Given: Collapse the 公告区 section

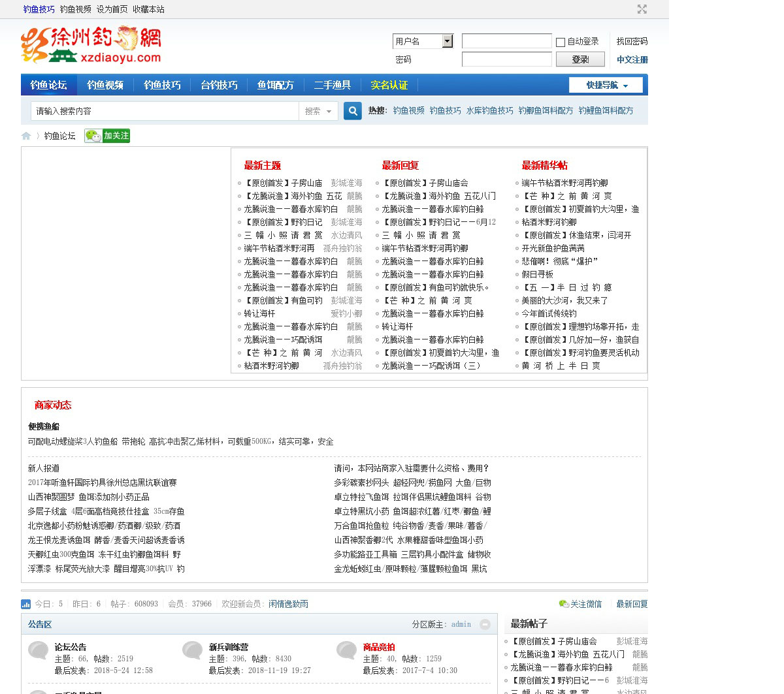Looking at the screenshot, I should [x=485, y=624].
